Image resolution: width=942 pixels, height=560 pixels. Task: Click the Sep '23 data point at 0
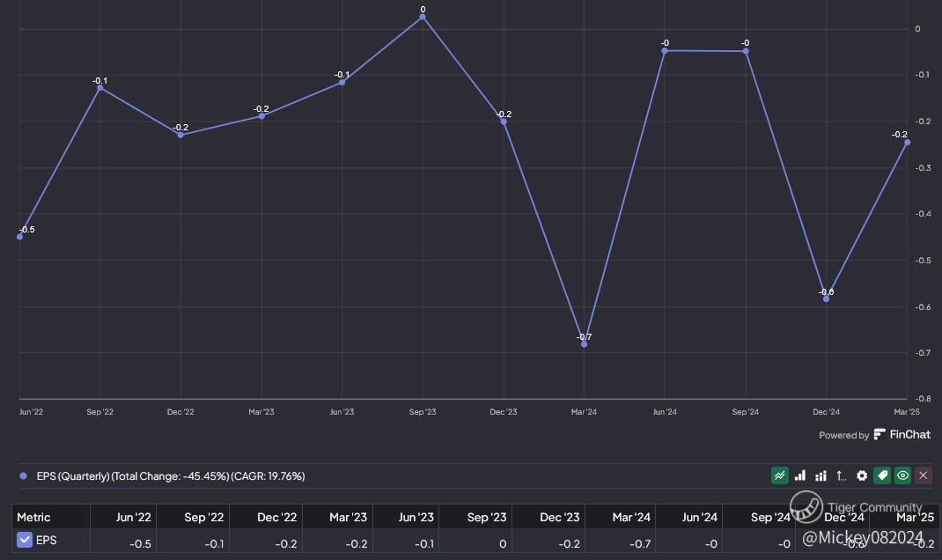(423, 17)
